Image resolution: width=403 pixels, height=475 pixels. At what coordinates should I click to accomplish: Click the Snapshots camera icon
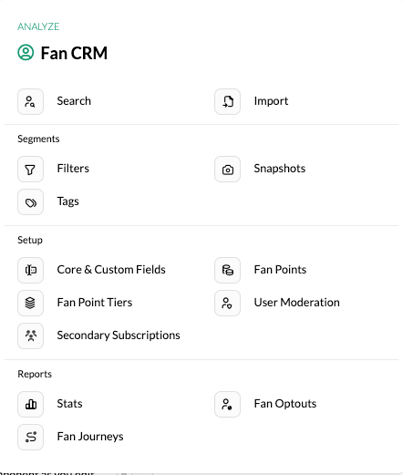coord(227,169)
